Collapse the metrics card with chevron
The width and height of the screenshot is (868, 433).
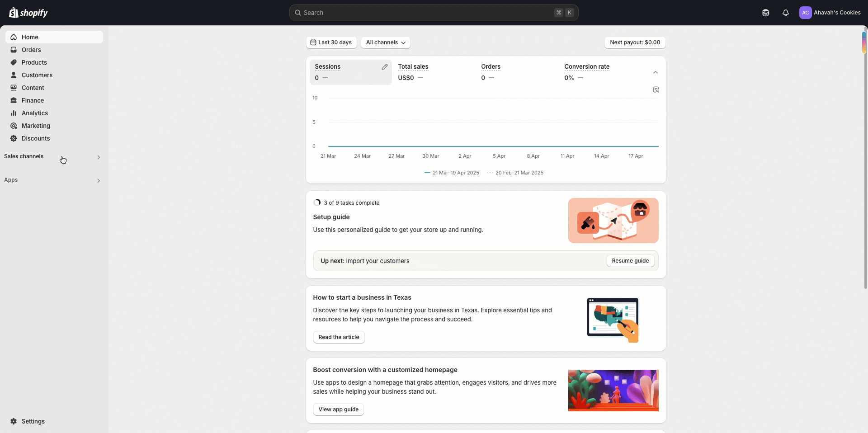(x=656, y=72)
